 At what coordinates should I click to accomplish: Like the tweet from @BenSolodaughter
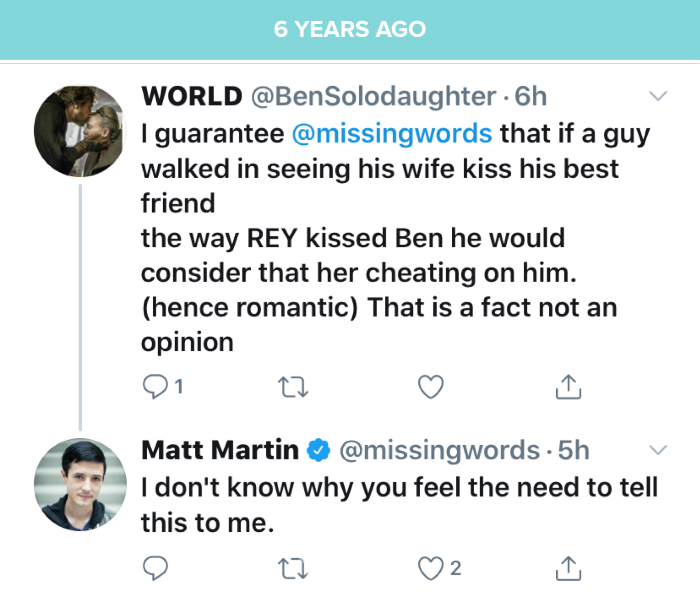pos(430,387)
